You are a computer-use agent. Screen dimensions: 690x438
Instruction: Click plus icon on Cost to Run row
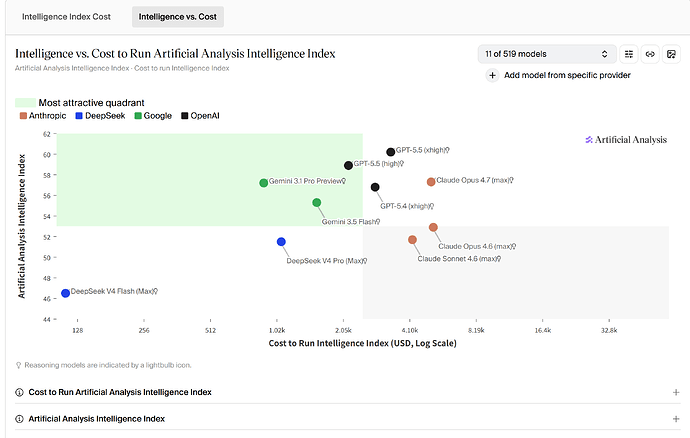point(676,392)
